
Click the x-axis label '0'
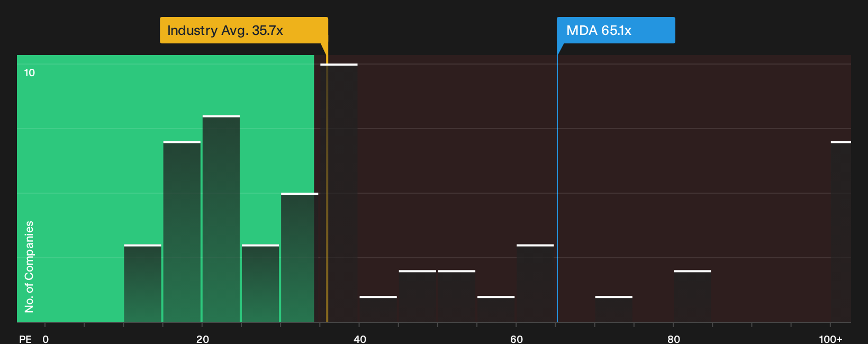tap(46, 339)
